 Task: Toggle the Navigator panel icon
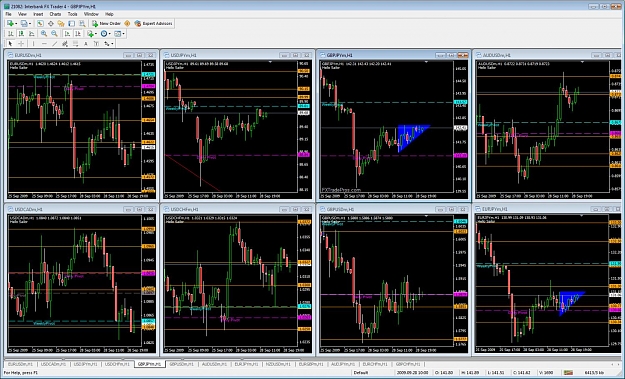pos(61,24)
